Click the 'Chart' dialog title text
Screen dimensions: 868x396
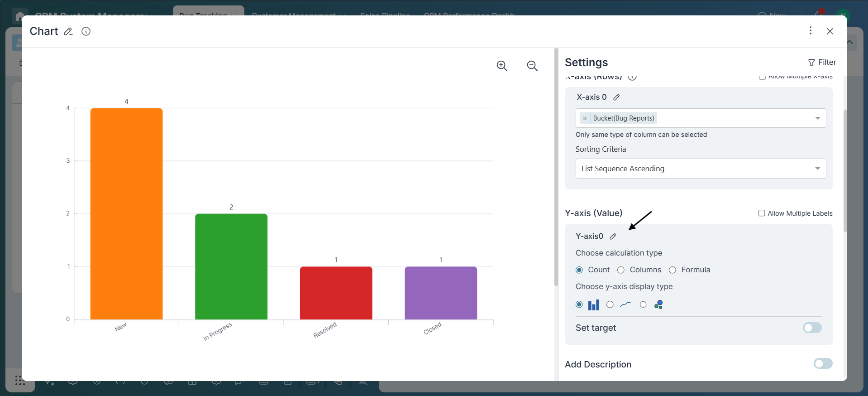pos(44,31)
